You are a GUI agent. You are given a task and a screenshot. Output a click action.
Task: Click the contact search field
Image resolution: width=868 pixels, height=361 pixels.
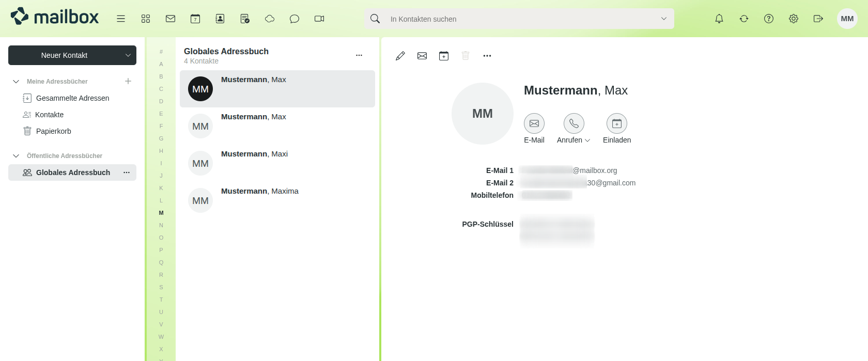pos(517,19)
